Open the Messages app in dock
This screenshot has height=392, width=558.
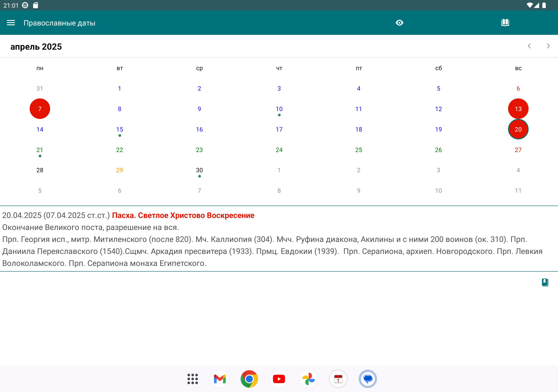[368, 379]
